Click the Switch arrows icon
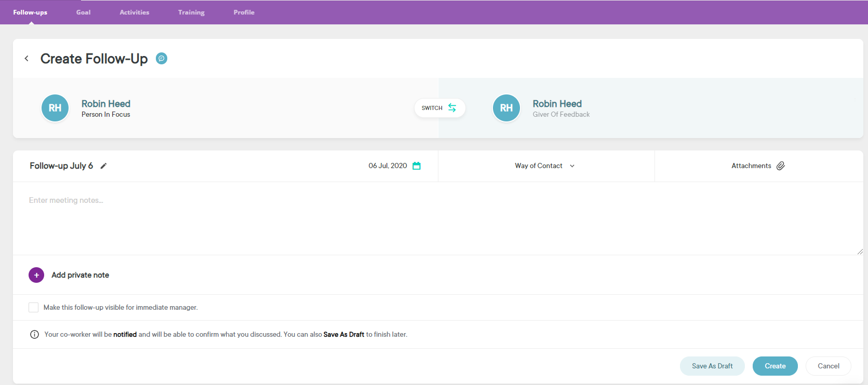Viewport: 868px width, 385px height. [x=452, y=108]
